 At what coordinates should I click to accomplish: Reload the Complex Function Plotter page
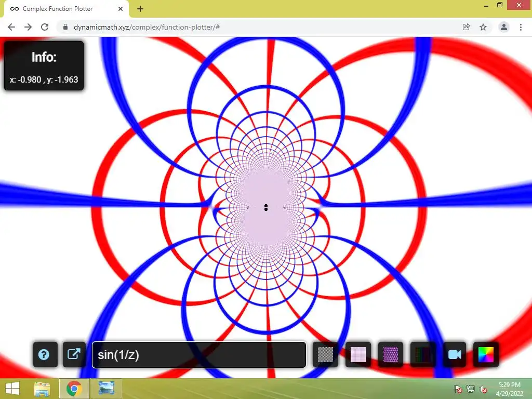click(x=45, y=27)
